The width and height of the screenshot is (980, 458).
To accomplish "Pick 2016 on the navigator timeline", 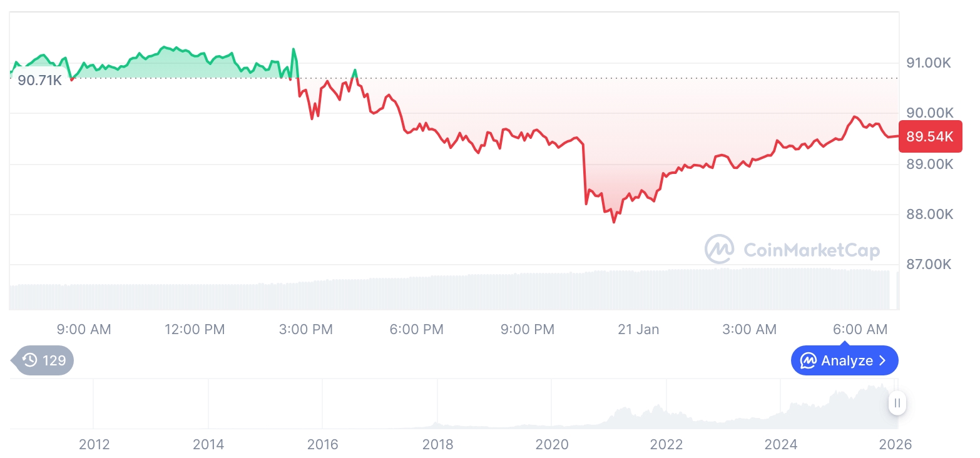I will (323, 444).
